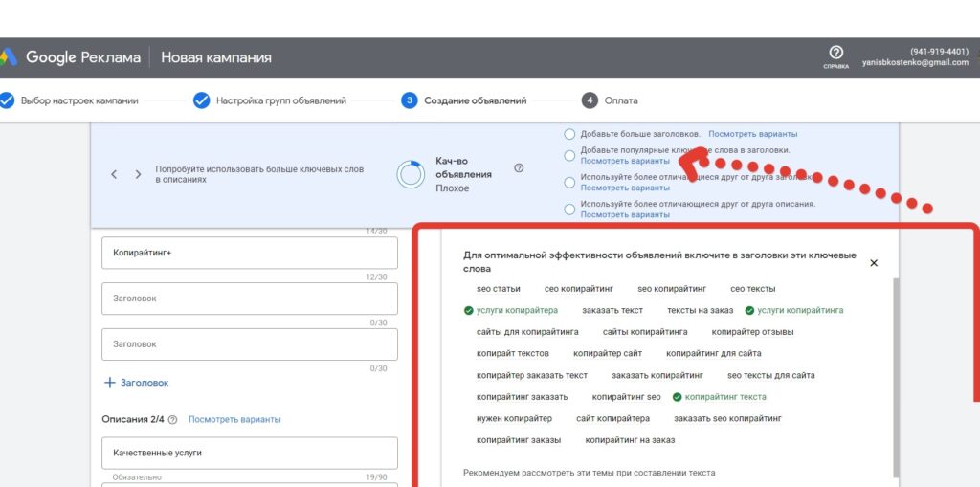The width and height of the screenshot is (980, 487).
Task: Add the keyword seo статьи
Action: pyautogui.click(x=499, y=288)
